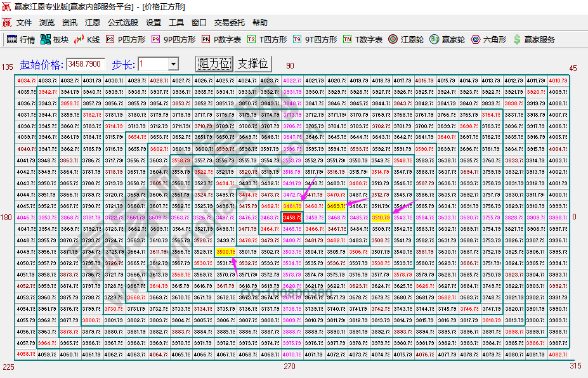Open the 交易委托 menu
The image size is (588, 378).
pyautogui.click(x=229, y=22)
